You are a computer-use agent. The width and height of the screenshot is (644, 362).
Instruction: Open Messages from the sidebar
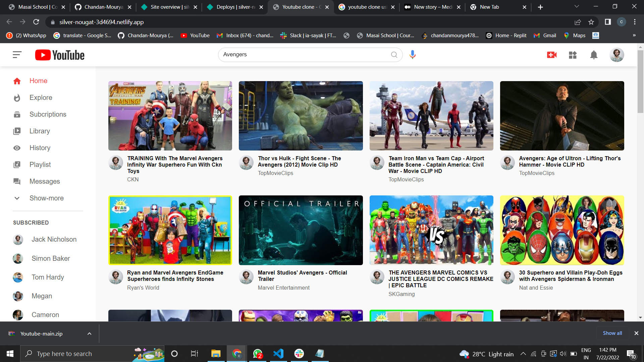pos(44,181)
